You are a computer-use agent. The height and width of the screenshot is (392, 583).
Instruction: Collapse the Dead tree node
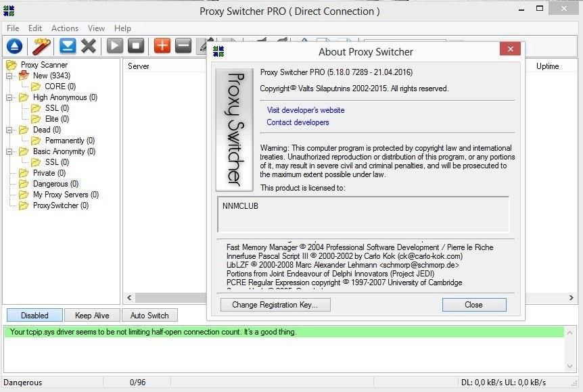click(x=9, y=130)
